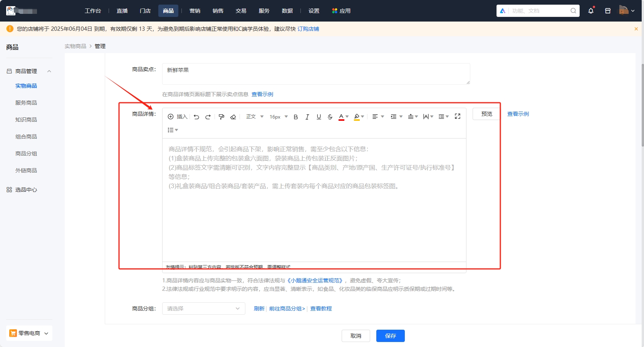Viewport: 644px width, 347px height.
Task: Click the search magnifier in the top search bar
Action: point(573,11)
